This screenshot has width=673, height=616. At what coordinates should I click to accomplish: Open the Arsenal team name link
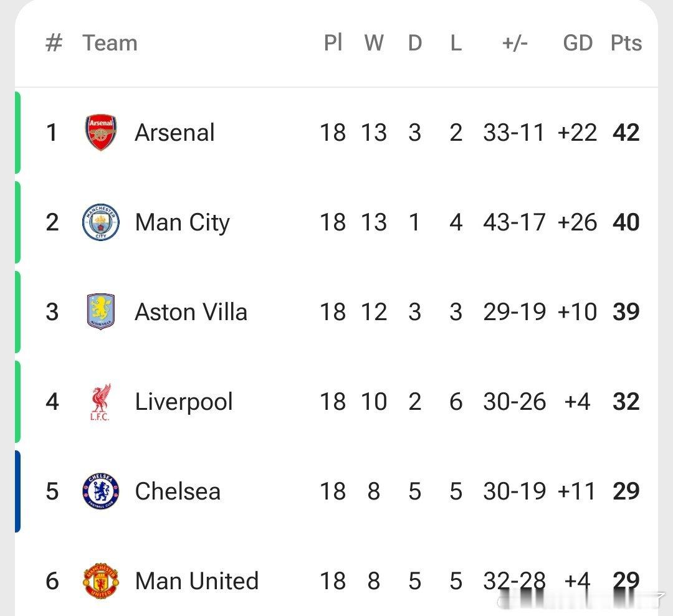(x=174, y=133)
